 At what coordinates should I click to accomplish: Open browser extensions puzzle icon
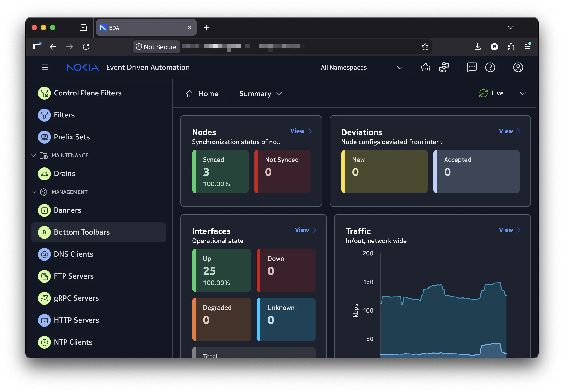pos(511,47)
